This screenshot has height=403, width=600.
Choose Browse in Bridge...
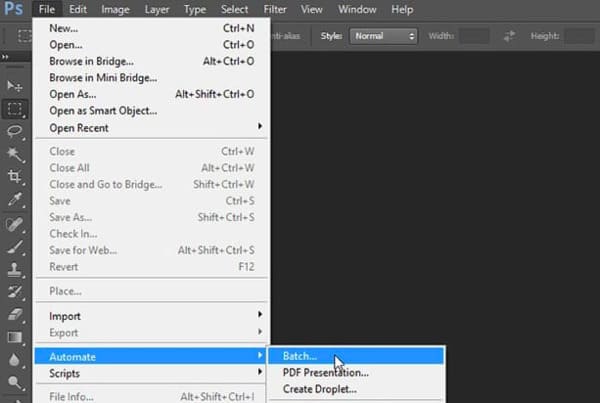point(152,61)
